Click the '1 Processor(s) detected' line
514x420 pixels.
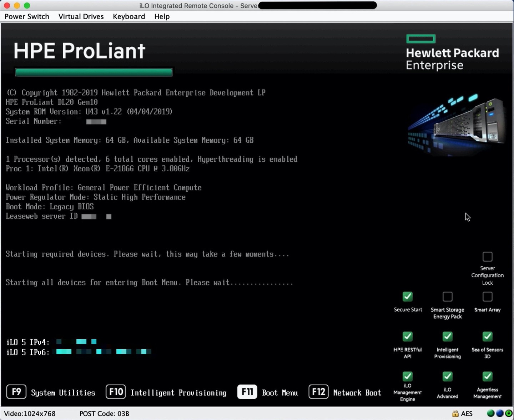[x=151, y=159]
